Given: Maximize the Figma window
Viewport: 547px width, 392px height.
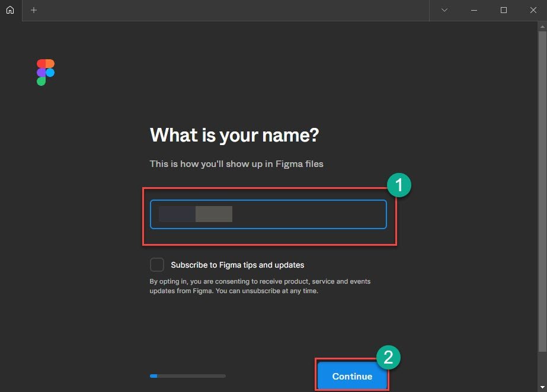Looking at the screenshot, I should pyautogui.click(x=503, y=10).
